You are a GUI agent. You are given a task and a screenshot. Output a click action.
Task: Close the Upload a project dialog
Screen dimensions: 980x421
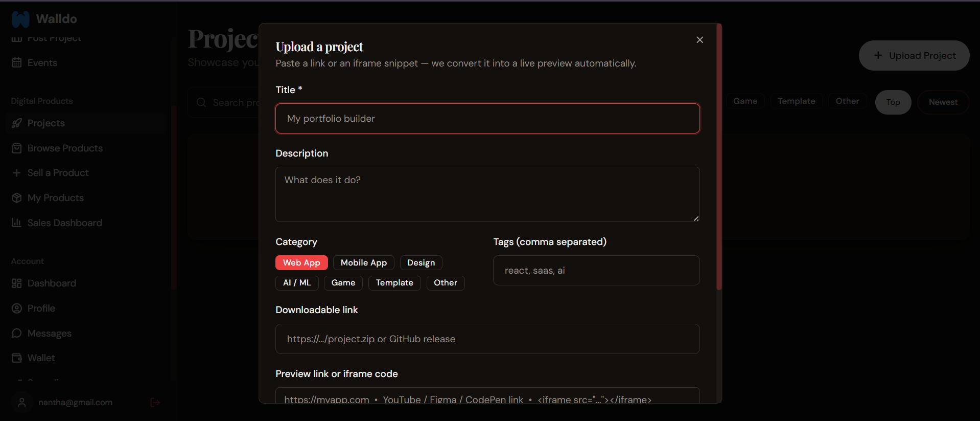point(700,40)
